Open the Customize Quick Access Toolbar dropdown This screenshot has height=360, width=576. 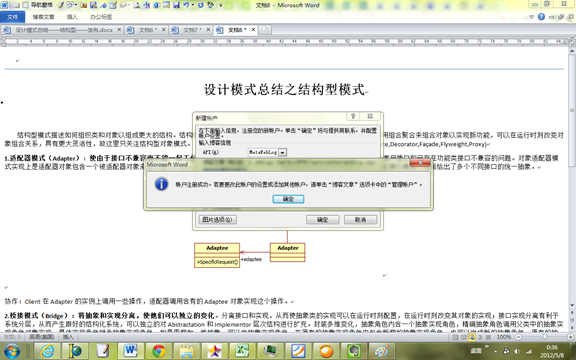221,6
